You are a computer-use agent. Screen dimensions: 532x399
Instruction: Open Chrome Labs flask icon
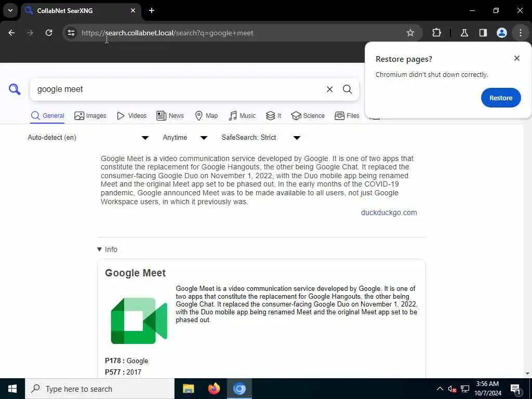click(x=464, y=33)
